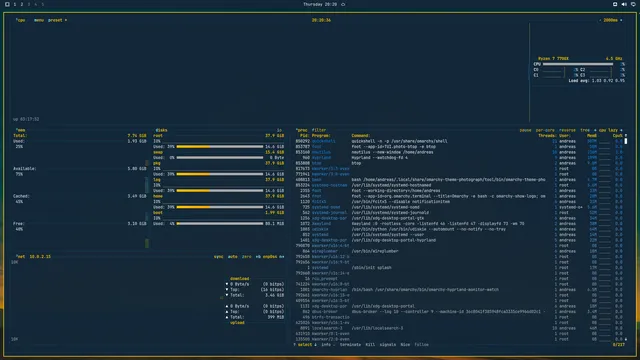Select the Xwayland process row
Image resolution: width=640 pixels, height=360 pixels.
click(459, 224)
